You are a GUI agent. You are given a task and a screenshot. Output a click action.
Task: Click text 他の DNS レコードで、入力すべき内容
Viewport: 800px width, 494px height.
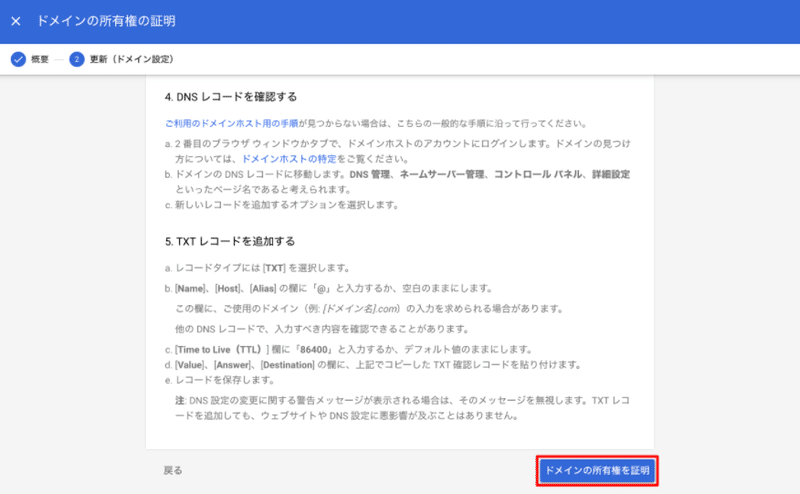[x=322, y=329]
